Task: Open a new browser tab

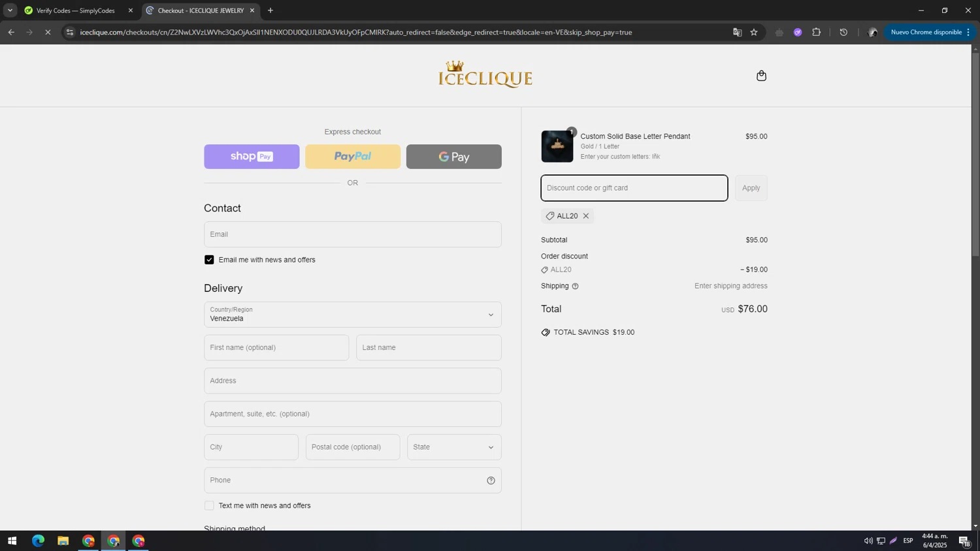Action: click(270, 10)
